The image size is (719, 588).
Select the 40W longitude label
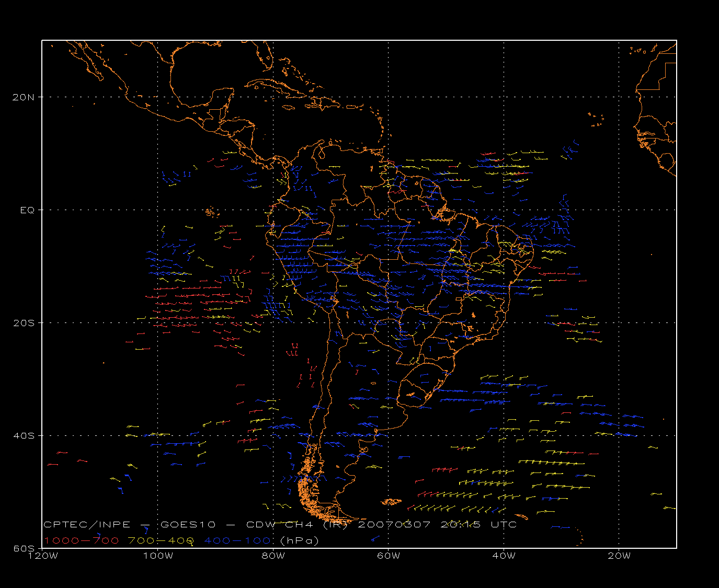tap(504, 556)
